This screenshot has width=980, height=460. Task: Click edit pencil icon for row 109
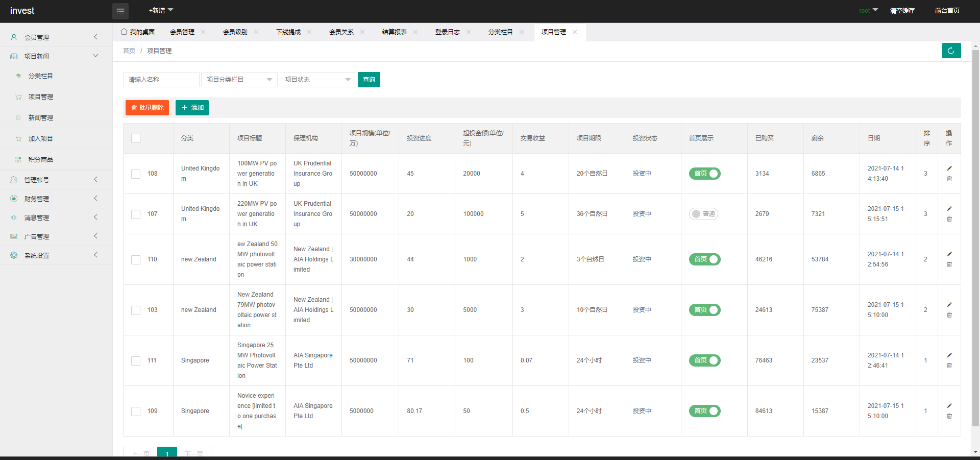949,406
